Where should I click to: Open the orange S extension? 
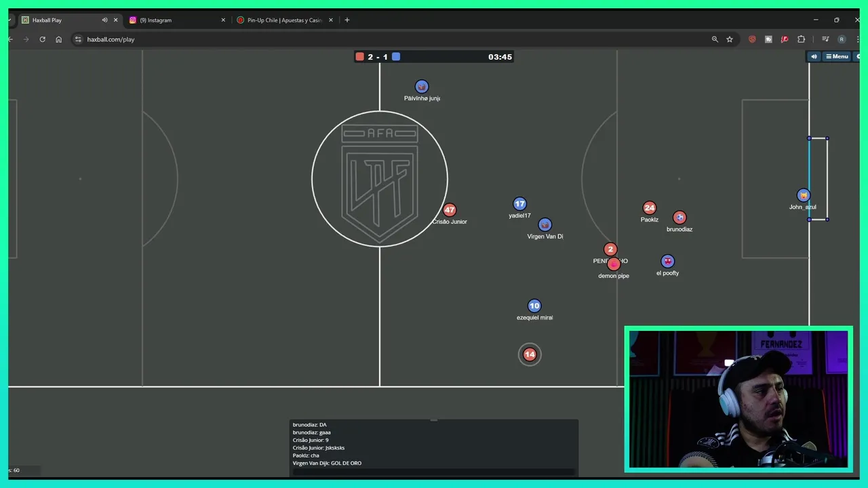point(752,39)
